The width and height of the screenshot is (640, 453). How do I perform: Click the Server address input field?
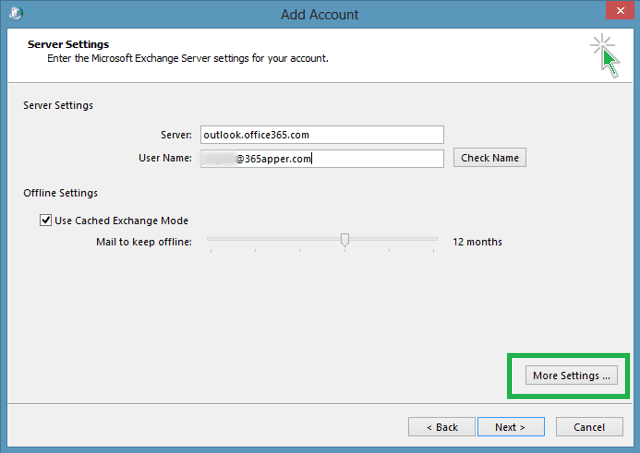coord(322,135)
